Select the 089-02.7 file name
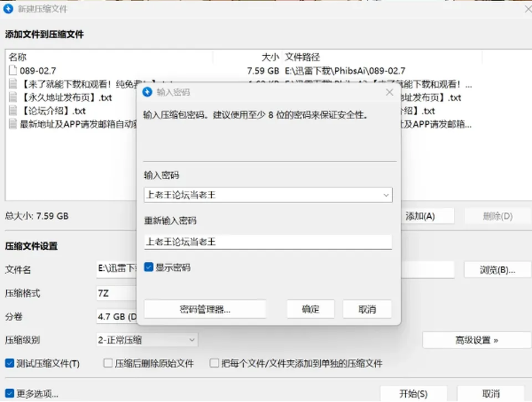Image resolution: width=532 pixels, height=402 pixels. pyautogui.click(x=38, y=71)
